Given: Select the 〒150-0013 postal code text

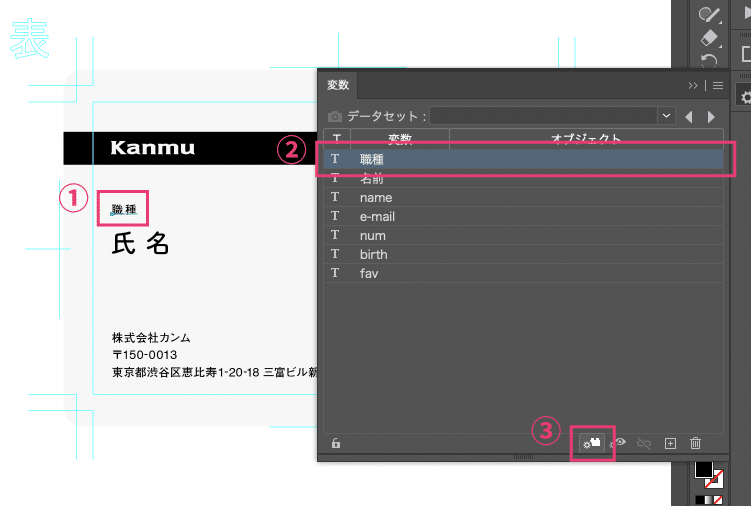Looking at the screenshot, I should click(x=144, y=355).
